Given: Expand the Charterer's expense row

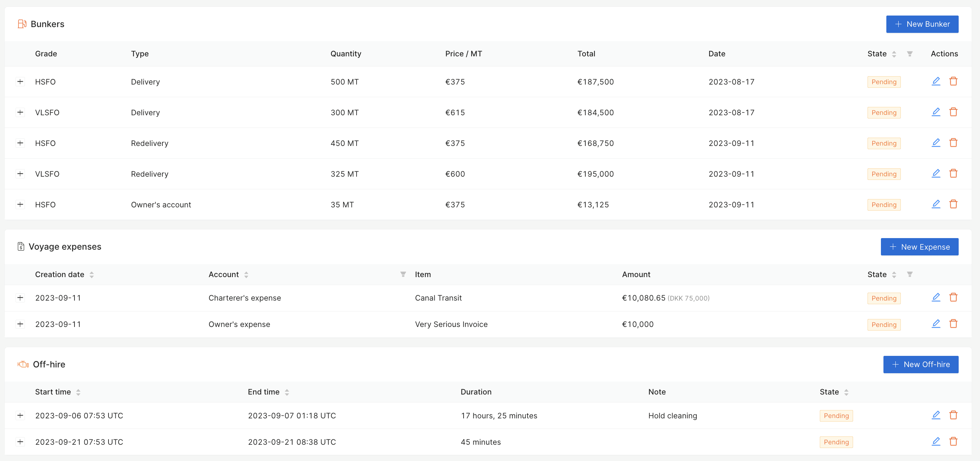Looking at the screenshot, I should pos(20,298).
